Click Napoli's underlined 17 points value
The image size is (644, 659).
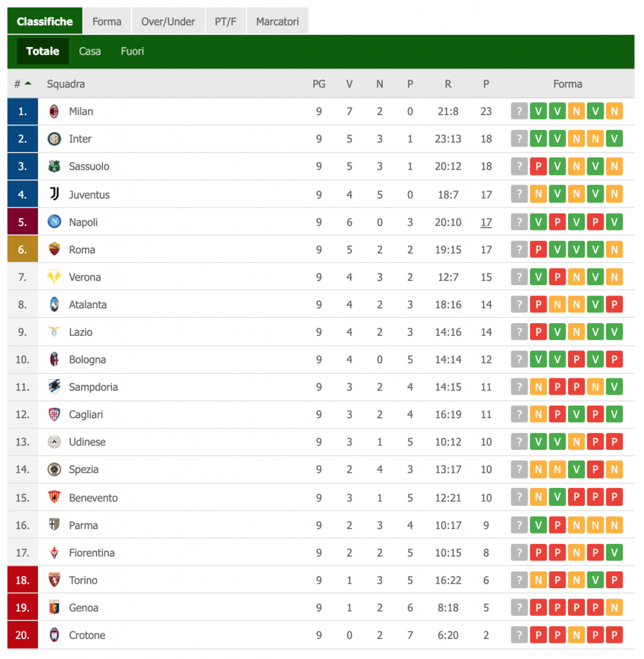pos(486,222)
